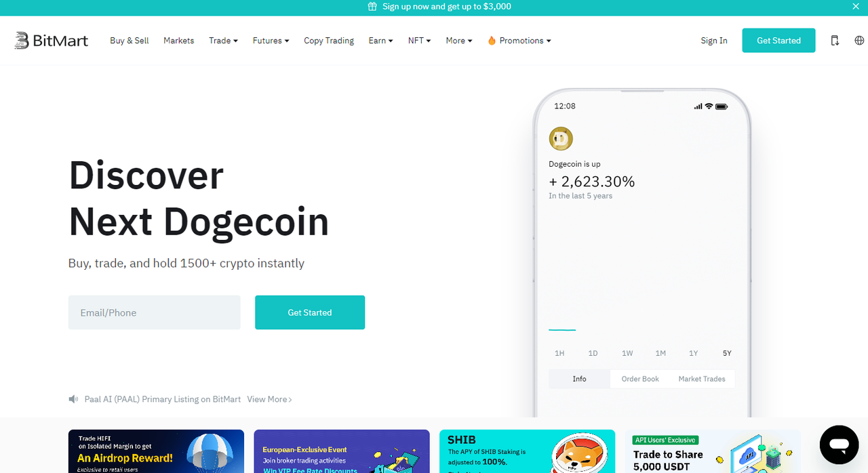
Task: Click the announcement speaker icon
Action: coord(73,399)
